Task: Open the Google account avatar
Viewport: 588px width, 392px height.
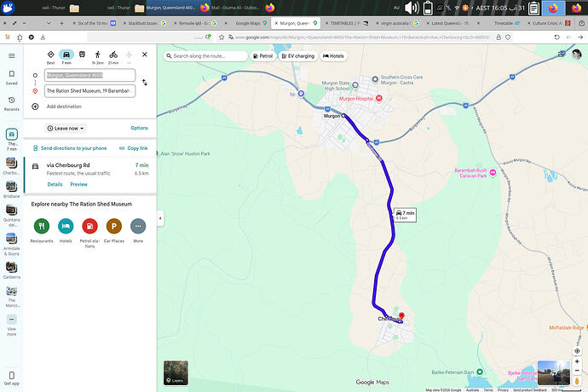Action: (577, 55)
